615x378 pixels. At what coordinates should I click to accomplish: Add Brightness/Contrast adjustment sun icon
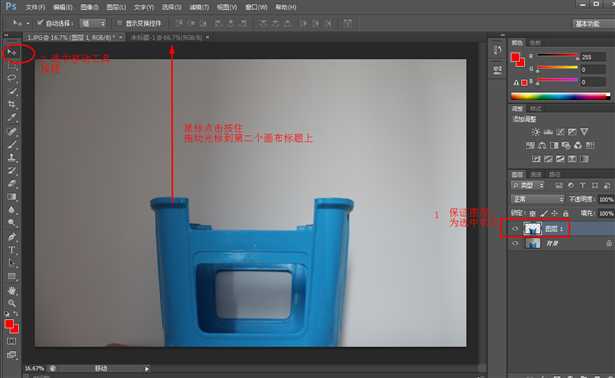(536, 132)
